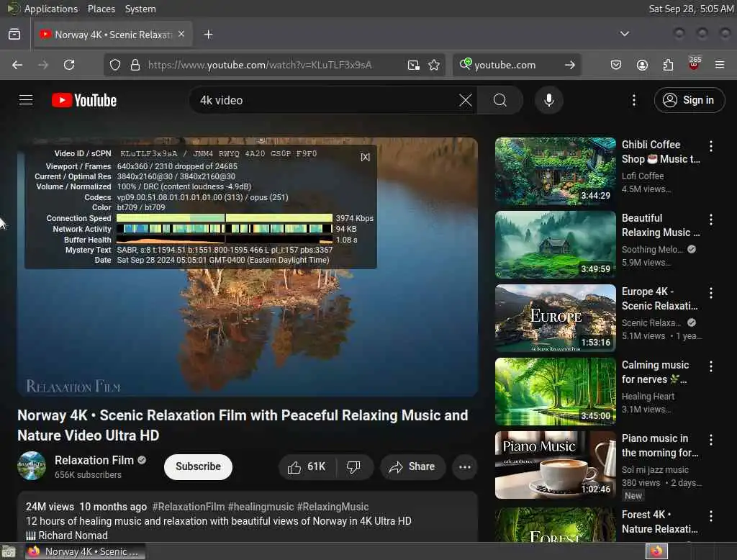This screenshot has width=737, height=560.
Task: Open Relaxation Film channel avatar
Action: point(32,466)
